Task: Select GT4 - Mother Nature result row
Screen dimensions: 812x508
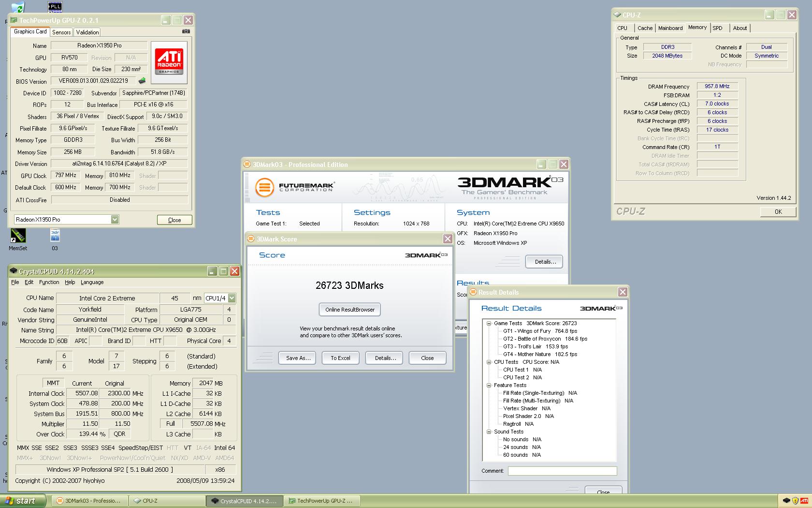Action: (x=540, y=354)
